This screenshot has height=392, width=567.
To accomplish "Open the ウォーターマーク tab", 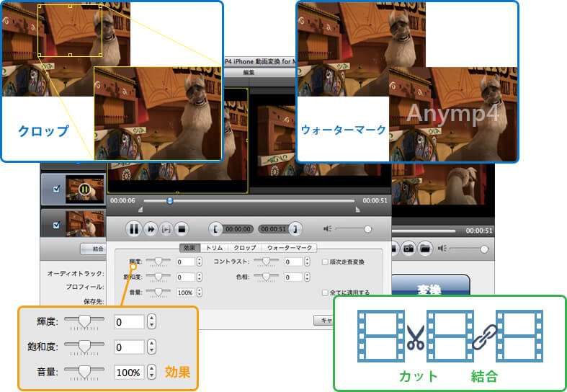I will click(x=290, y=248).
